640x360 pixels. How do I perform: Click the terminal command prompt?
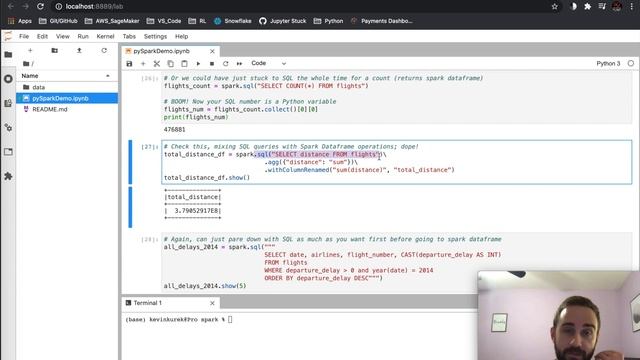pyautogui.click(x=179, y=320)
